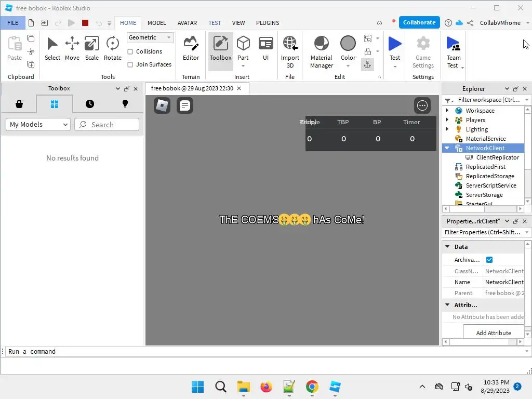Start a Test play session
The height and width of the screenshot is (399, 532).
pos(395,44)
